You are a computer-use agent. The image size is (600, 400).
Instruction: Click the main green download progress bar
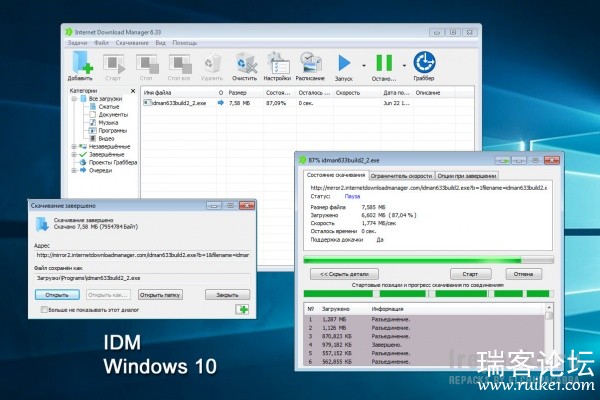tap(428, 260)
